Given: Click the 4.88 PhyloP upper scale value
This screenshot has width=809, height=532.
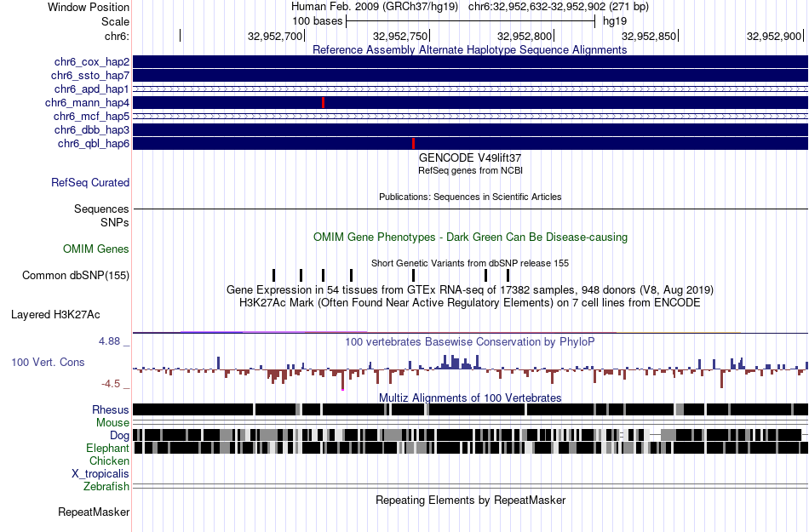Looking at the screenshot, I should [109, 341].
